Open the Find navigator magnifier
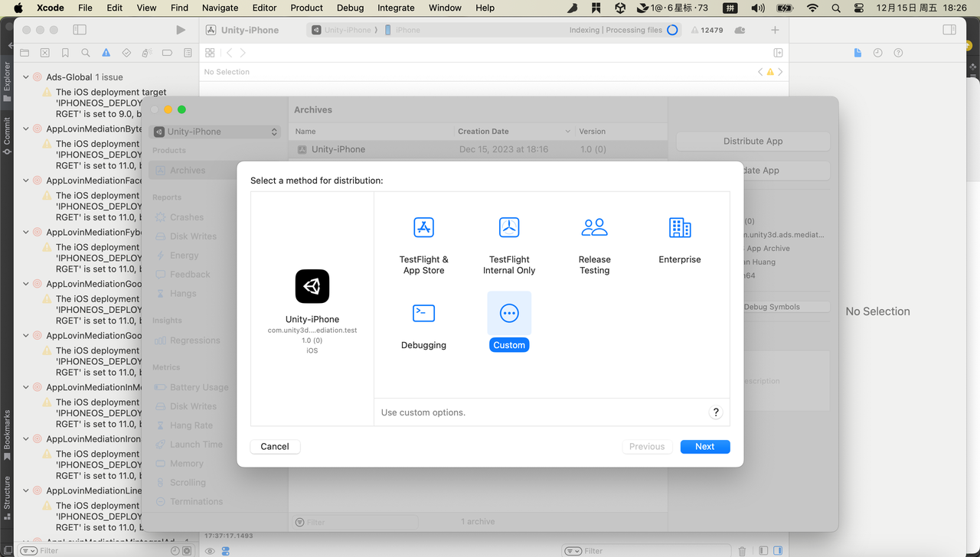 click(x=86, y=53)
